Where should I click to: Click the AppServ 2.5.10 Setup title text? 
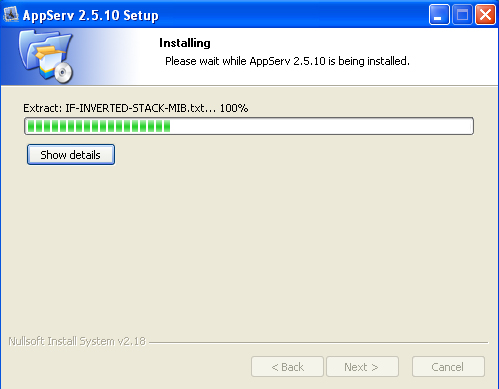(x=91, y=15)
